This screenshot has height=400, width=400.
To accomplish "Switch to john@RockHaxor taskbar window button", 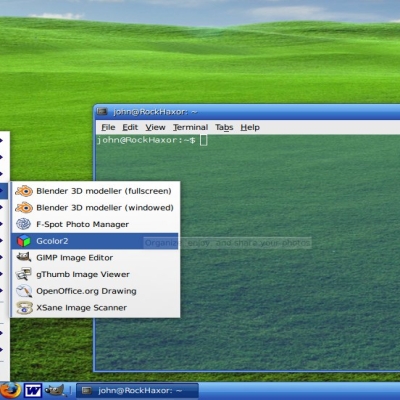I will [137, 390].
